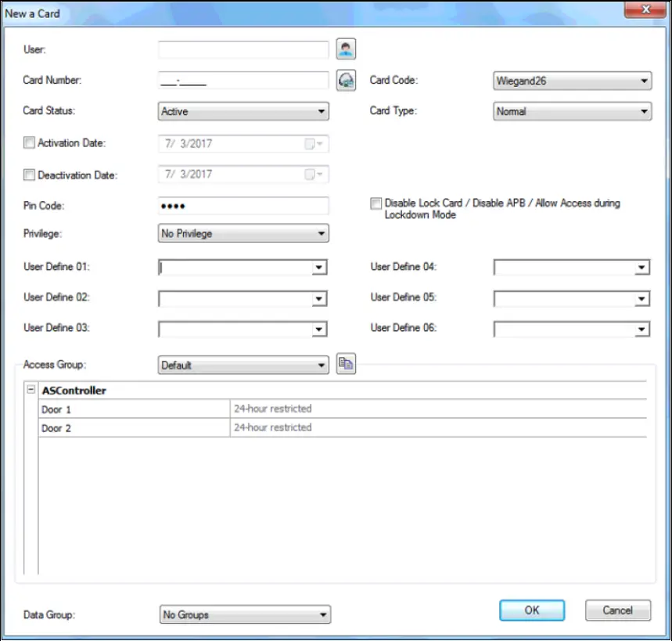The image size is (672, 641).
Task: Click the ASController heading text
Action: tap(74, 391)
